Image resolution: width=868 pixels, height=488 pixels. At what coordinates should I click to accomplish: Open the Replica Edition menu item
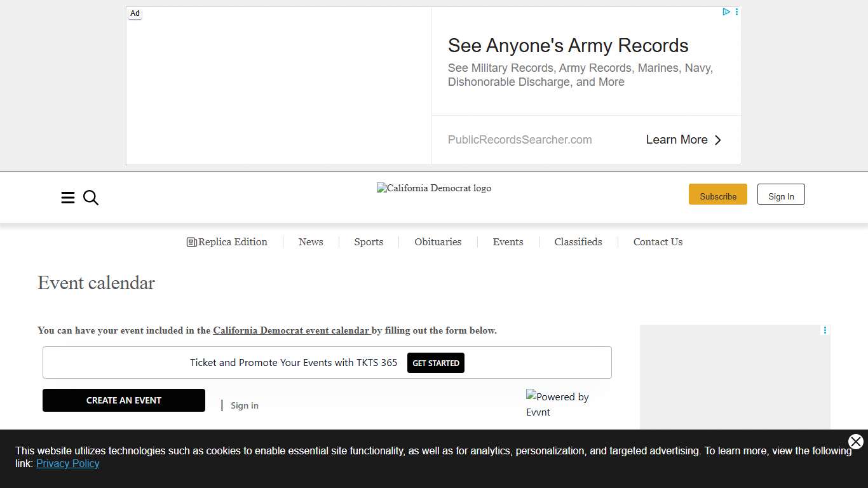point(227,242)
